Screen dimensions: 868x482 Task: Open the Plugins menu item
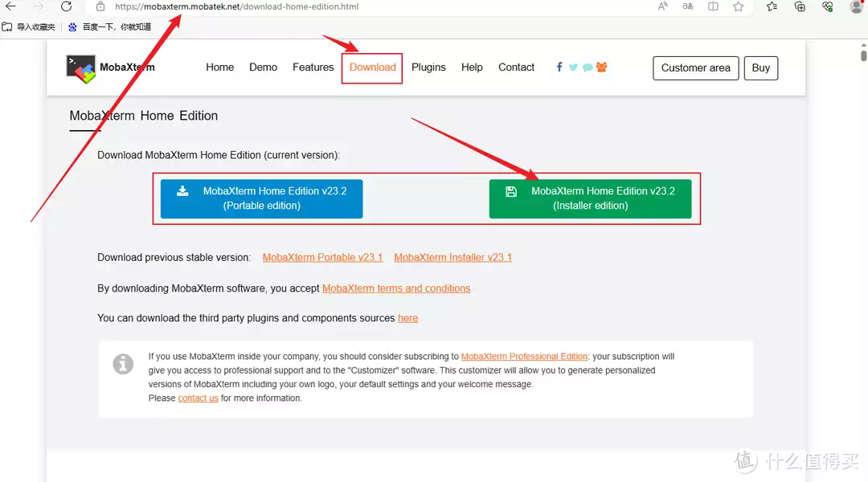(428, 67)
